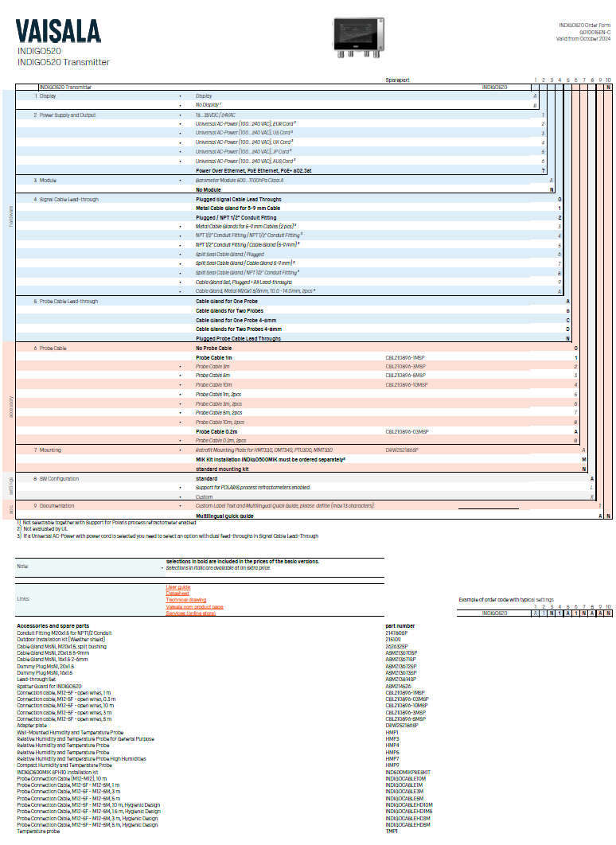616x845 pixels.
Task: Click part number '215109'
Action: coord(393,640)
